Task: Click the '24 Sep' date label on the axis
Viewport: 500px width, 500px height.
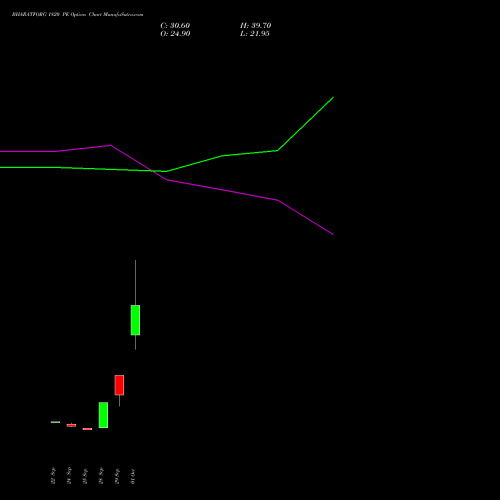Action: click(x=69, y=476)
